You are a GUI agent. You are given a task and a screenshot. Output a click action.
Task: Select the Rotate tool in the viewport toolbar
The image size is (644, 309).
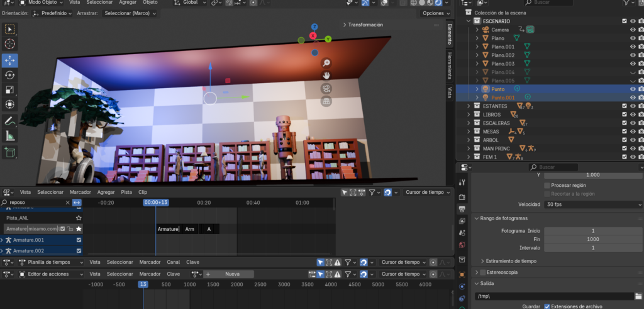(10, 75)
